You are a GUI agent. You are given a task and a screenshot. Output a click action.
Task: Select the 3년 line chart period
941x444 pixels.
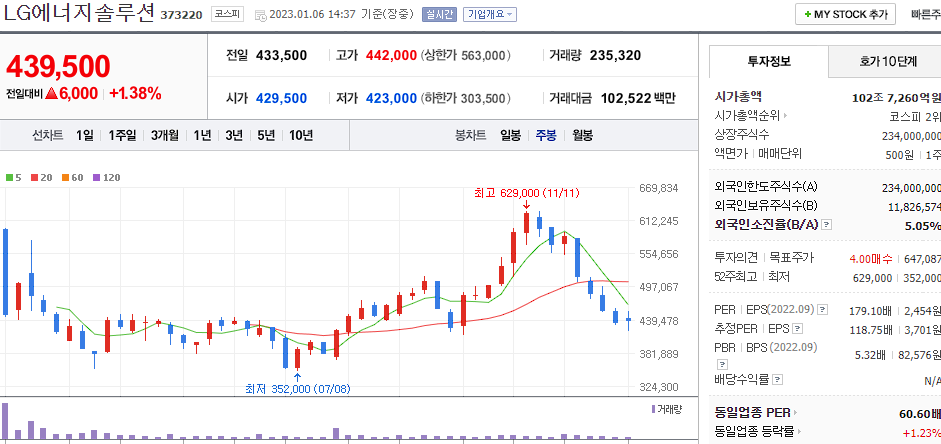pyautogui.click(x=234, y=136)
